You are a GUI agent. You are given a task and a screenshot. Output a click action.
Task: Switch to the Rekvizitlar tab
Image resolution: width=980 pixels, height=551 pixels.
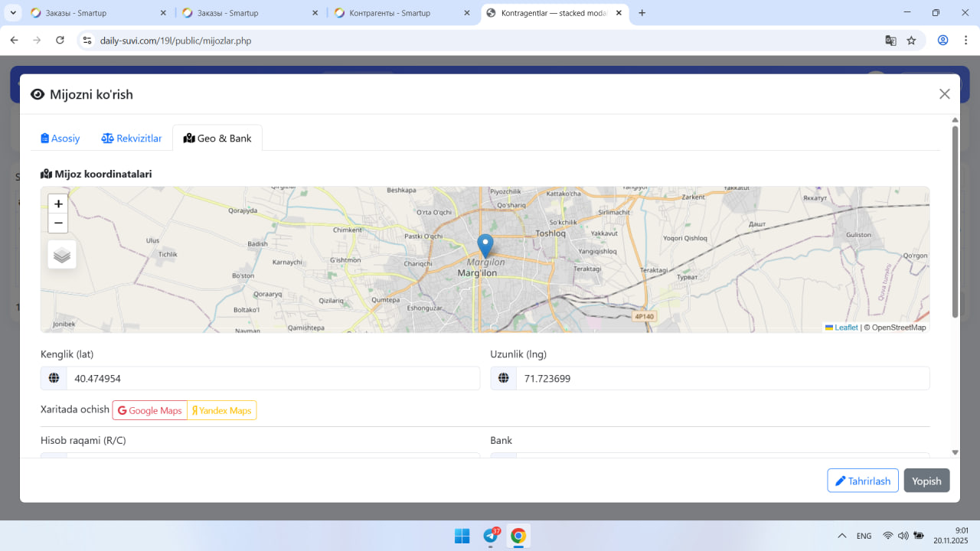132,139
